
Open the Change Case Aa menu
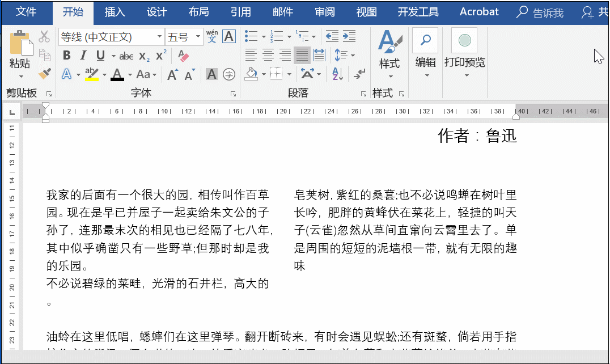[x=146, y=74]
